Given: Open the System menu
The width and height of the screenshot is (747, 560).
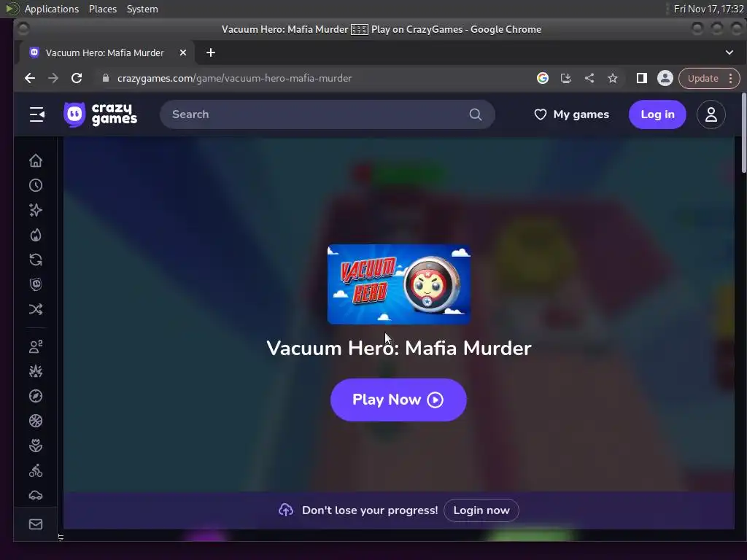Looking at the screenshot, I should pyautogui.click(x=142, y=9).
